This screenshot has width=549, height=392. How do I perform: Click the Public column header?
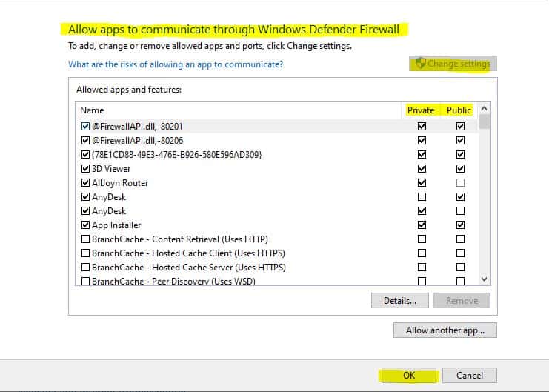[459, 110]
